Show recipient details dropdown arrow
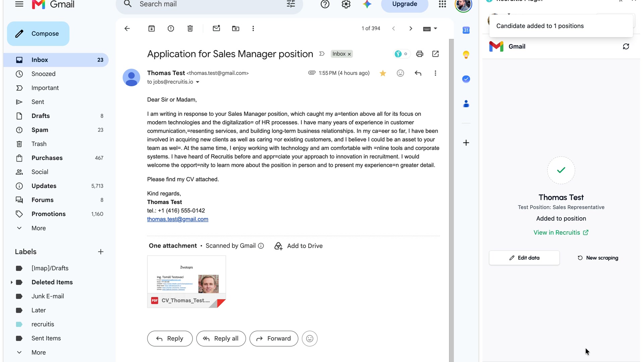The height and width of the screenshot is (362, 644). pos(198,82)
